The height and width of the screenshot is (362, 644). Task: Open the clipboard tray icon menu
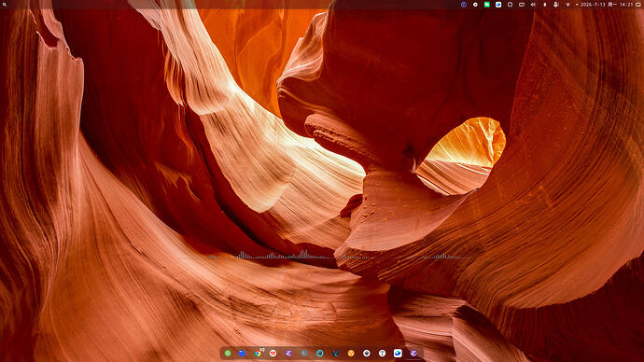pyautogui.click(x=510, y=5)
